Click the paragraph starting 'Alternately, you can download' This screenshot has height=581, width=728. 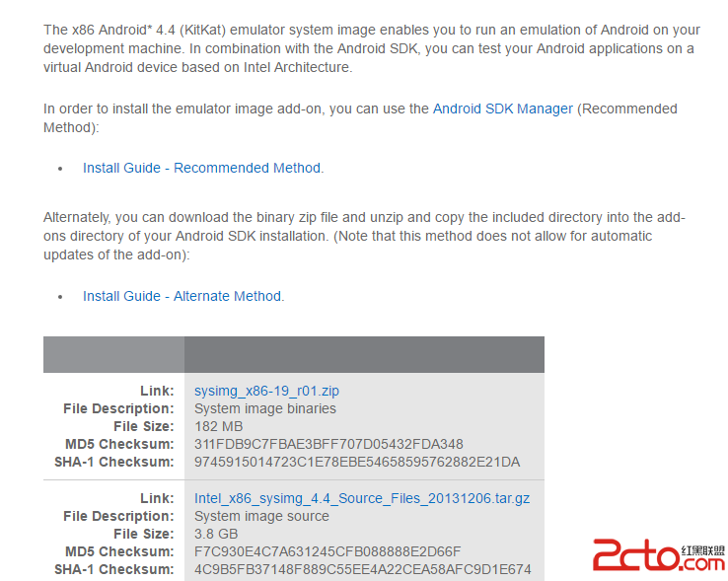[x=364, y=236]
